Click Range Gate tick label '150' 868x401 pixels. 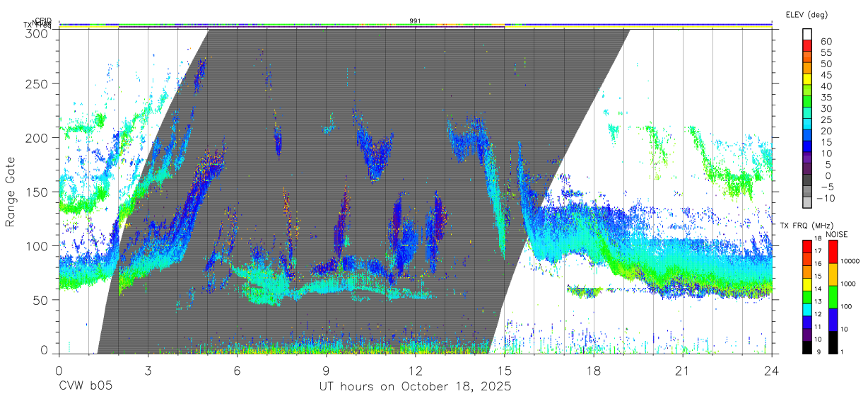point(36,192)
